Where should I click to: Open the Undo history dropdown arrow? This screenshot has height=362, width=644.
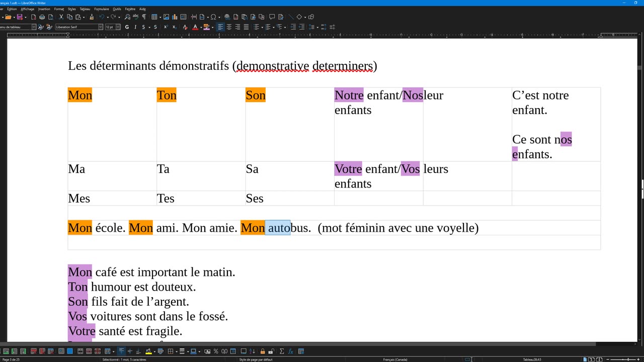tap(108, 17)
